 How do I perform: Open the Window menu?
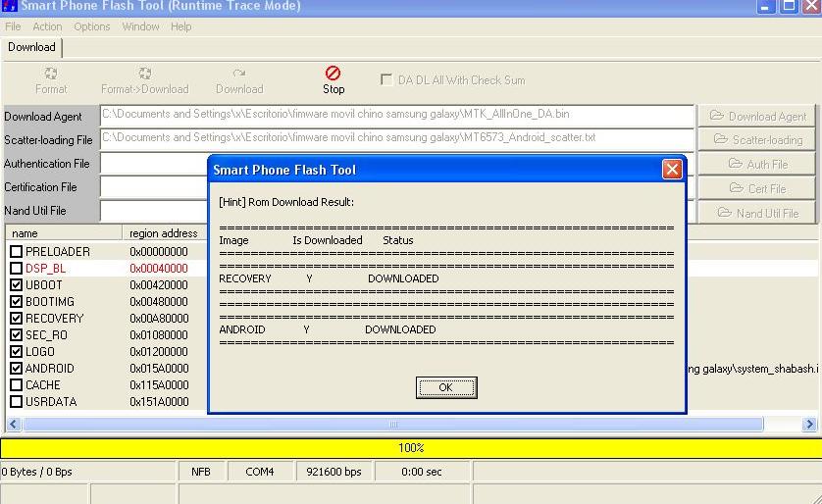tap(140, 26)
